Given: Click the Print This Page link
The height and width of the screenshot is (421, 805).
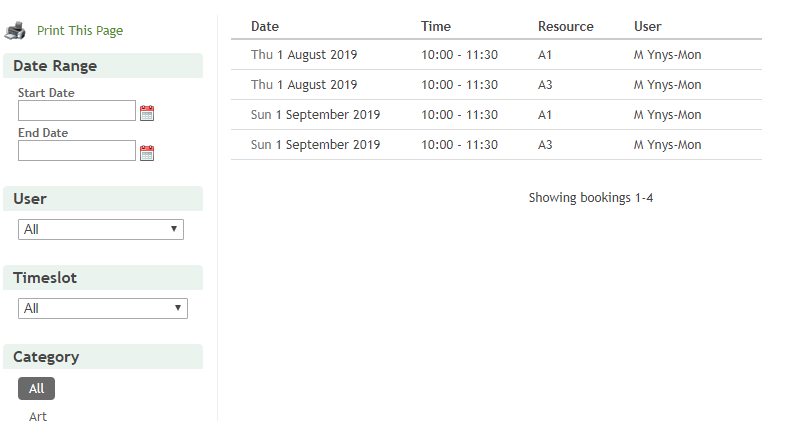Looking at the screenshot, I should [x=80, y=31].
